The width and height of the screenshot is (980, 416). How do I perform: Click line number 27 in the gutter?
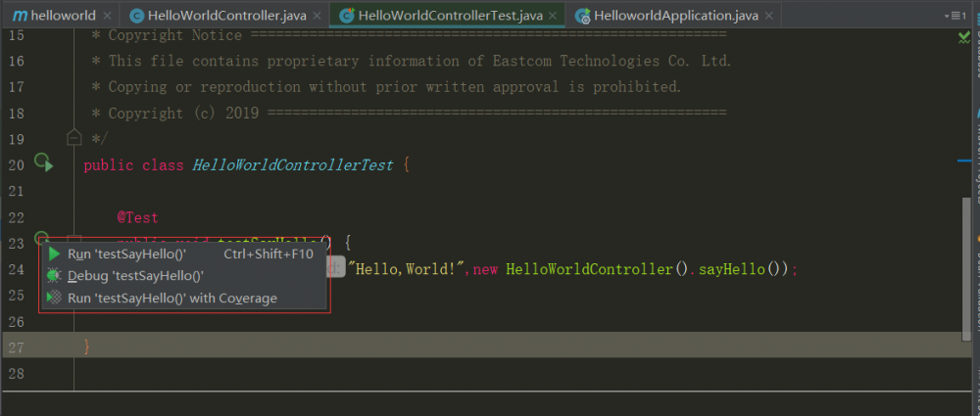17,347
